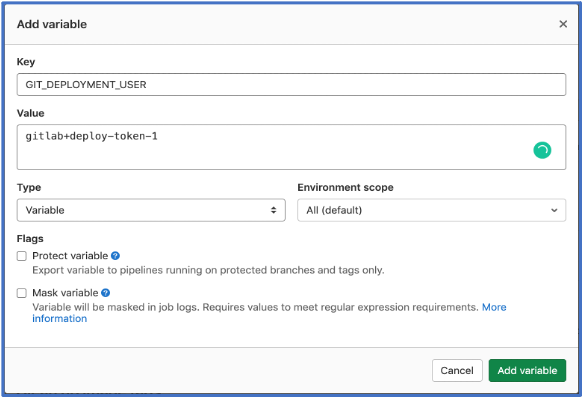Open the Mask variable help icon
583x397 pixels.
tap(106, 293)
